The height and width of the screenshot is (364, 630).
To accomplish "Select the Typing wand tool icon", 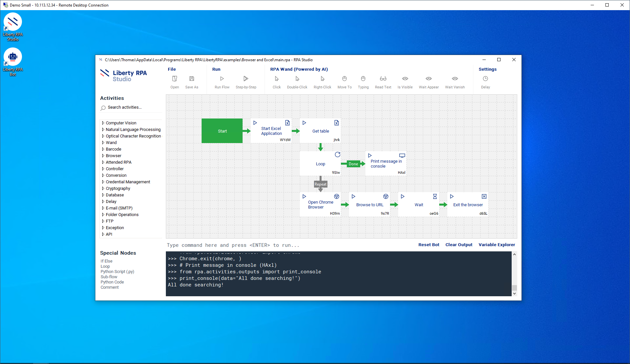I will click(x=363, y=79).
